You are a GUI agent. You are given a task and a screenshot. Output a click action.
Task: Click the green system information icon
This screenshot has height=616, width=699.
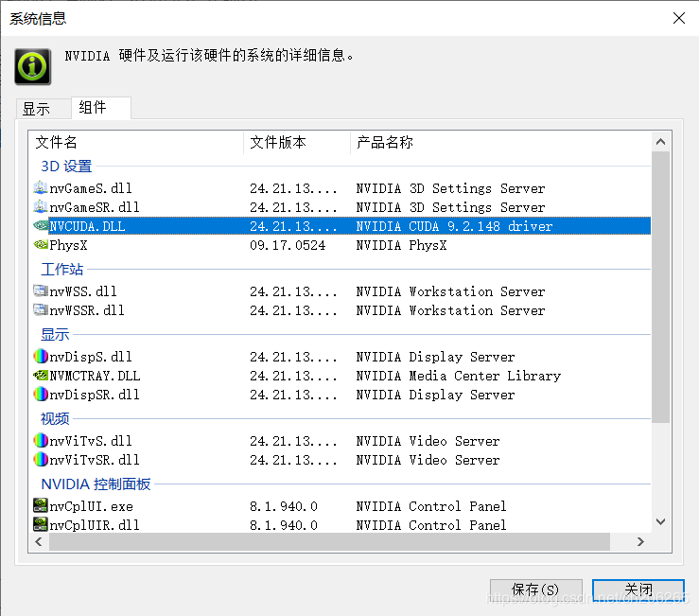(x=32, y=67)
